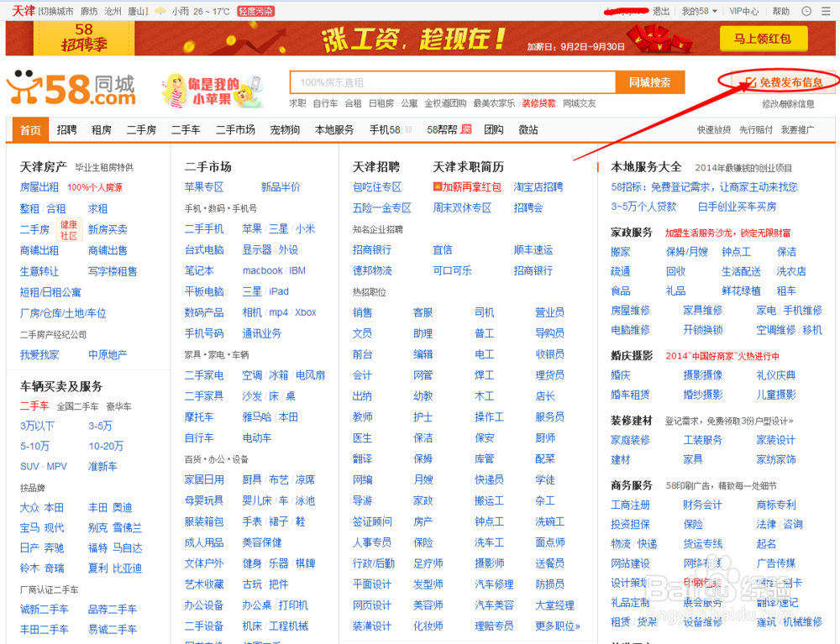Open the 招聘 navigation tab
840x644 pixels.
pyautogui.click(x=66, y=129)
